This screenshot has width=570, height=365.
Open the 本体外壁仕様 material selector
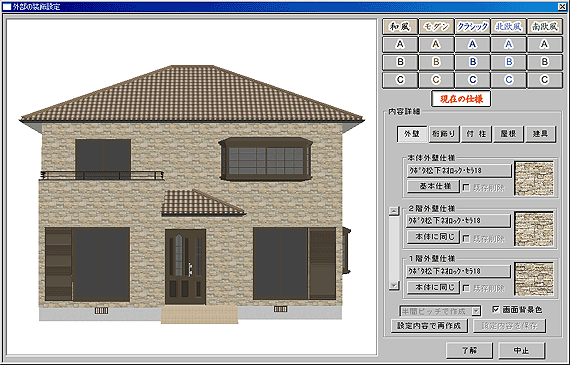pyautogui.click(x=459, y=171)
